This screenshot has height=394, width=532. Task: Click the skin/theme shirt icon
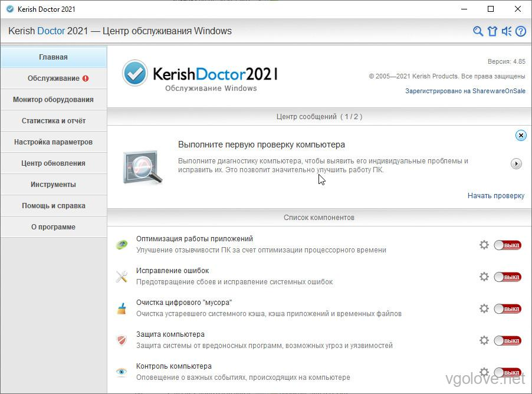pos(492,31)
